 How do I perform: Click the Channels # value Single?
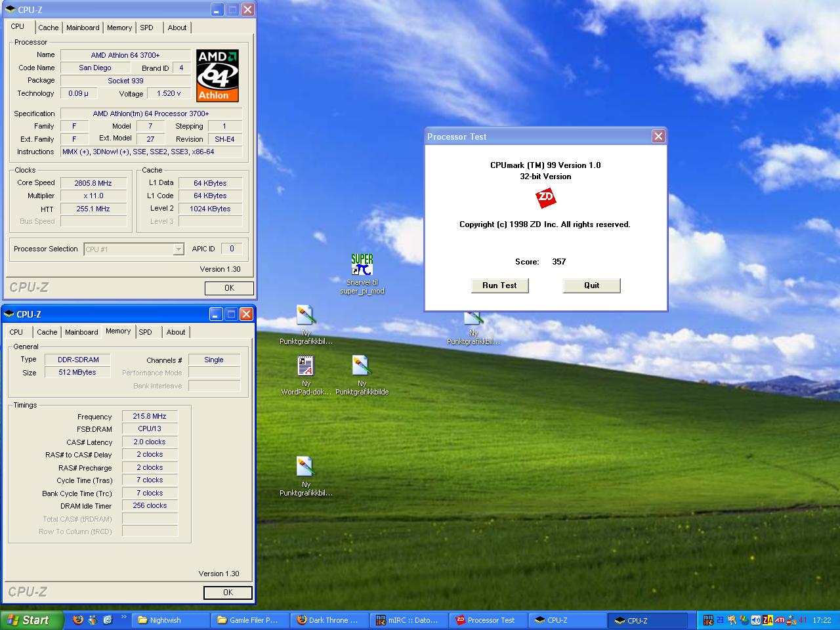click(214, 360)
